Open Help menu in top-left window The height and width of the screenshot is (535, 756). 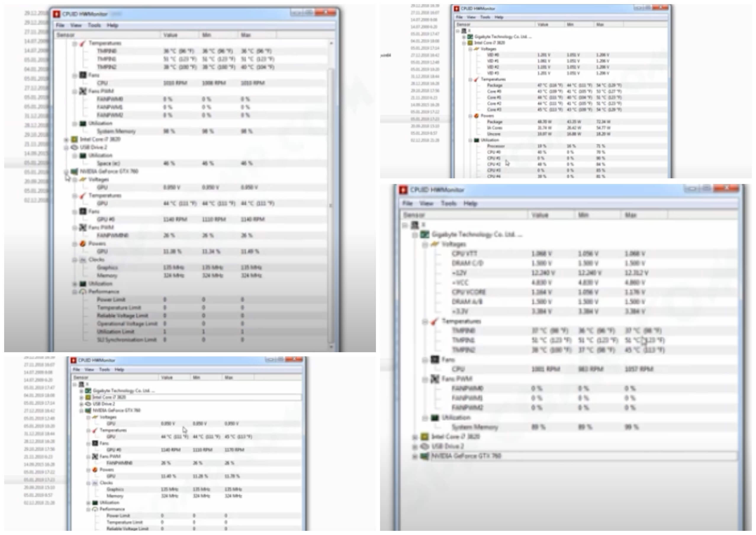[x=112, y=25]
